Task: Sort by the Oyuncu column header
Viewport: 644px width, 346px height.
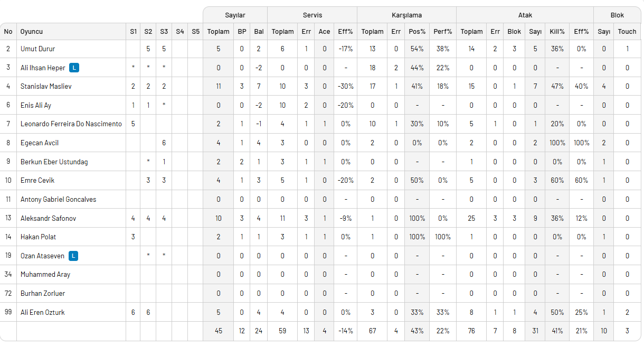Action: (32, 32)
